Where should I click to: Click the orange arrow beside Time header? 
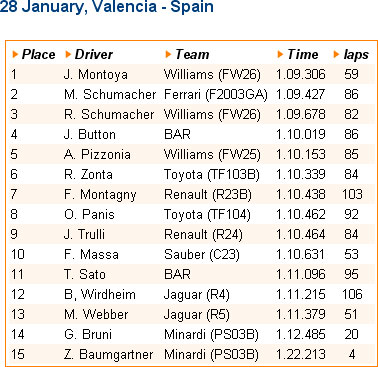click(280, 54)
